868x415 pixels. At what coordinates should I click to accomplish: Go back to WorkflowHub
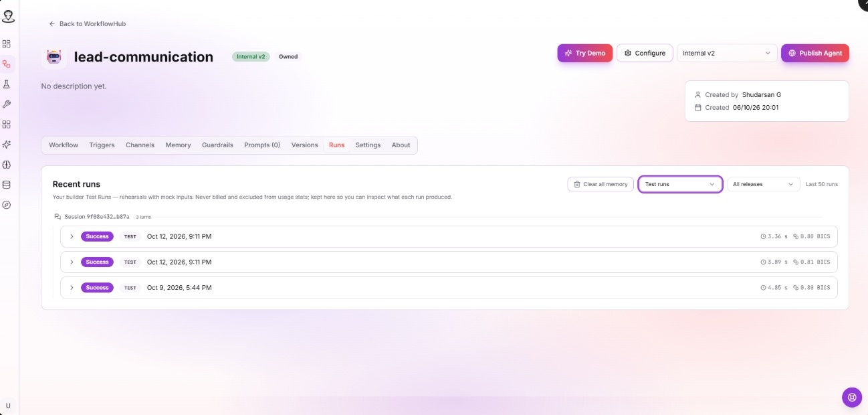tap(88, 23)
